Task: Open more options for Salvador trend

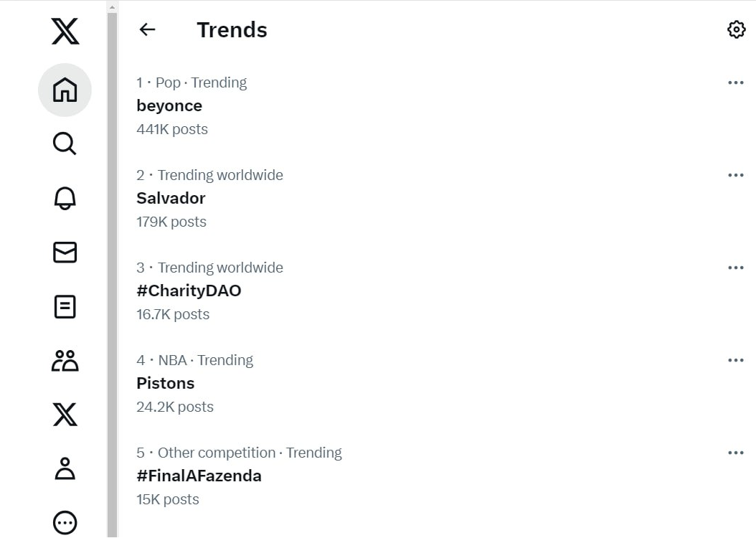Action: pyautogui.click(x=736, y=176)
